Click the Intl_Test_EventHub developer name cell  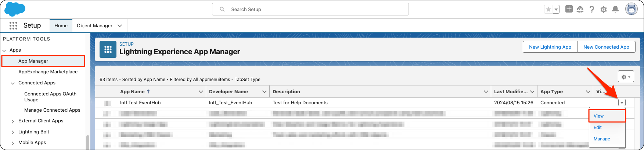pos(230,103)
